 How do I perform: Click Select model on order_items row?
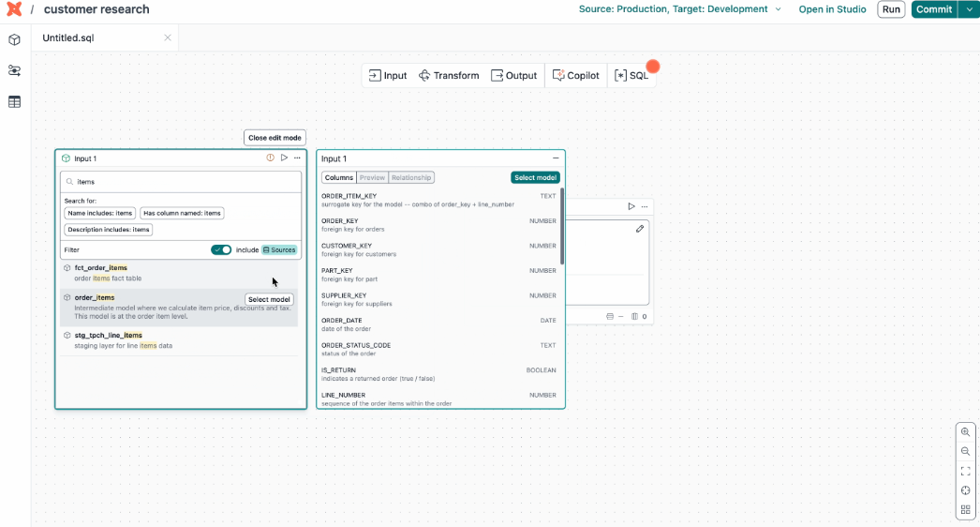pyautogui.click(x=269, y=300)
